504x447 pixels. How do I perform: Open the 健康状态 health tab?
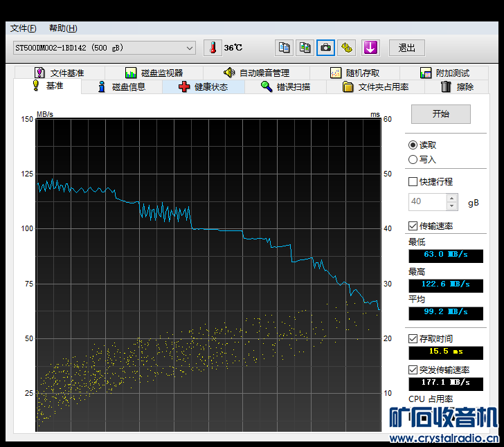(x=204, y=87)
